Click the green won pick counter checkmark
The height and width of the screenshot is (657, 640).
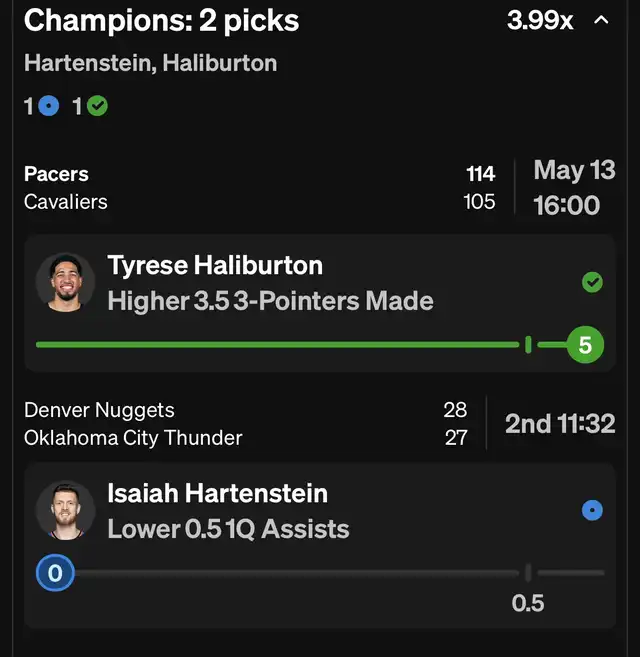[97, 106]
